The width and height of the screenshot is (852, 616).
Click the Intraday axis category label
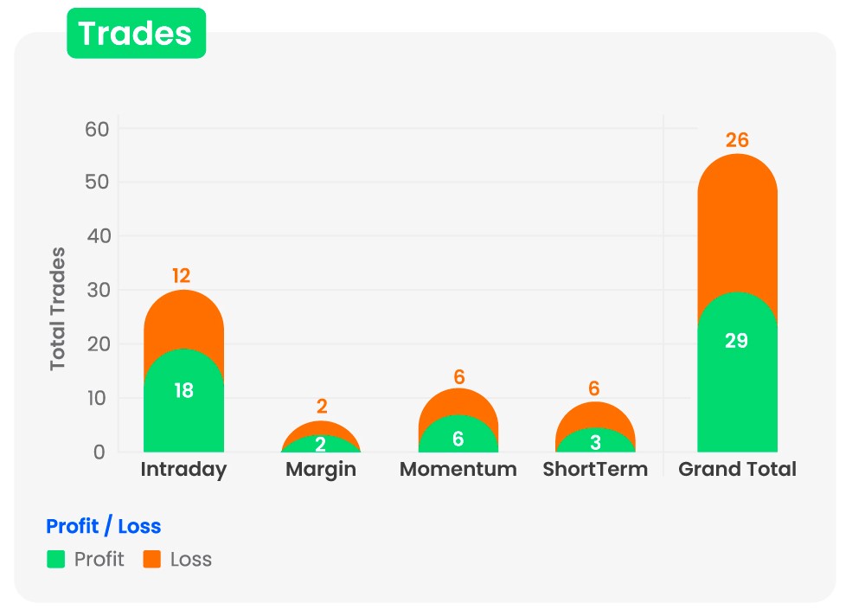tap(183, 470)
